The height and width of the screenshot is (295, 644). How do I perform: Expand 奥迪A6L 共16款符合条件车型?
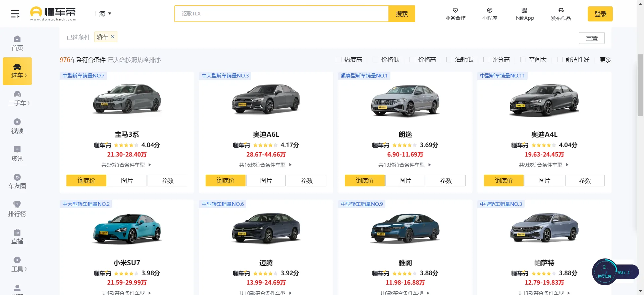click(266, 165)
